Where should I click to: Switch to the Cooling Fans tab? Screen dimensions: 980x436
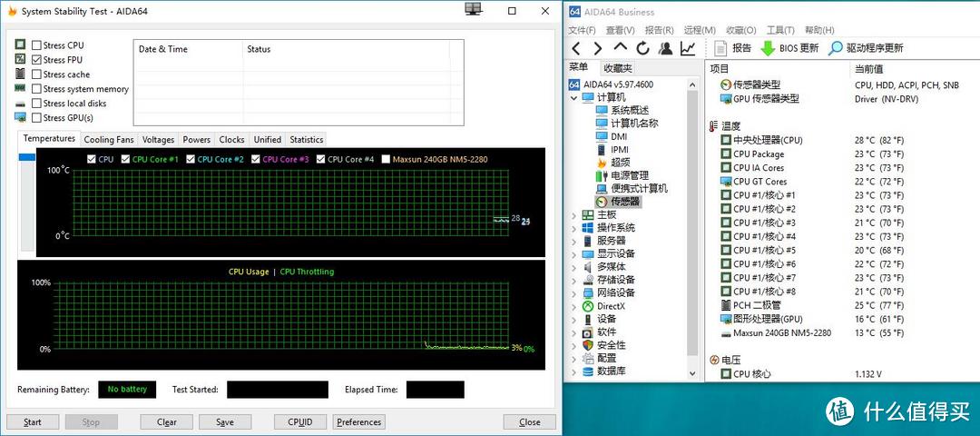(x=109, y=140)
